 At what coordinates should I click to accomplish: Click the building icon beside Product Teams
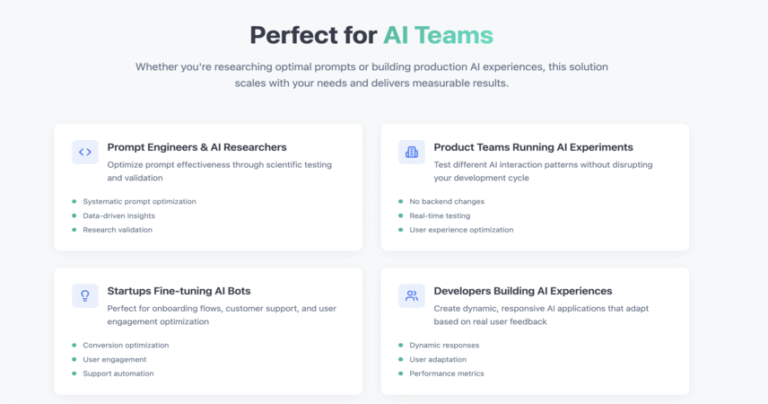(411, 152)
